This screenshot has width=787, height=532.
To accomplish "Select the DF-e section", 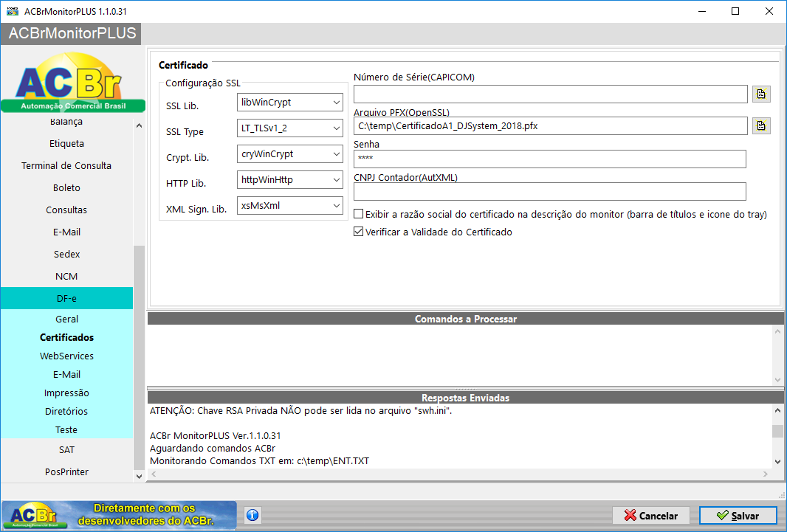I will pyautogui.click(x=66, y=298).
